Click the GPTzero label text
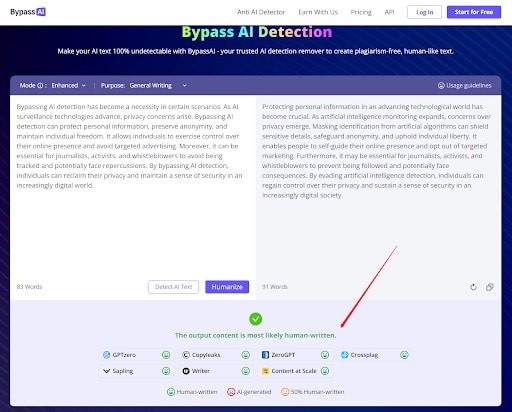The width and height of the screenshot is (512, 412). (124, 355)
